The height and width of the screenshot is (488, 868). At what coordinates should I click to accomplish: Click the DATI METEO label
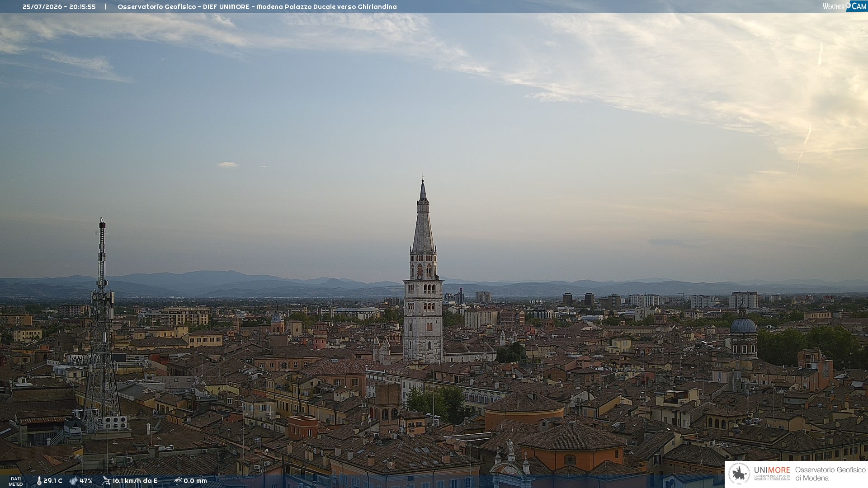pyautogui.click(x=16, y=482)
